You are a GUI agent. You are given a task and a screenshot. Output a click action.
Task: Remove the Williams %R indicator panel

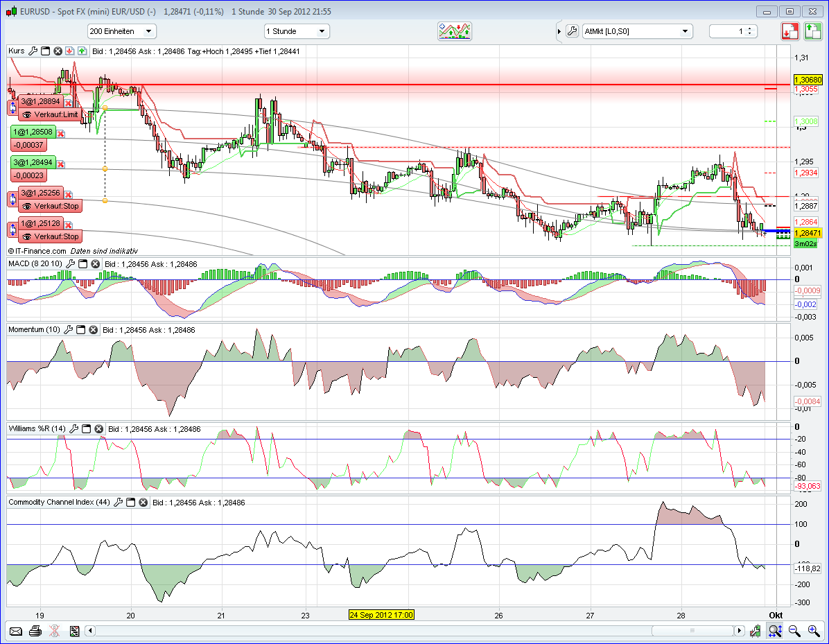pyautogui.click(x=99, y=429)
